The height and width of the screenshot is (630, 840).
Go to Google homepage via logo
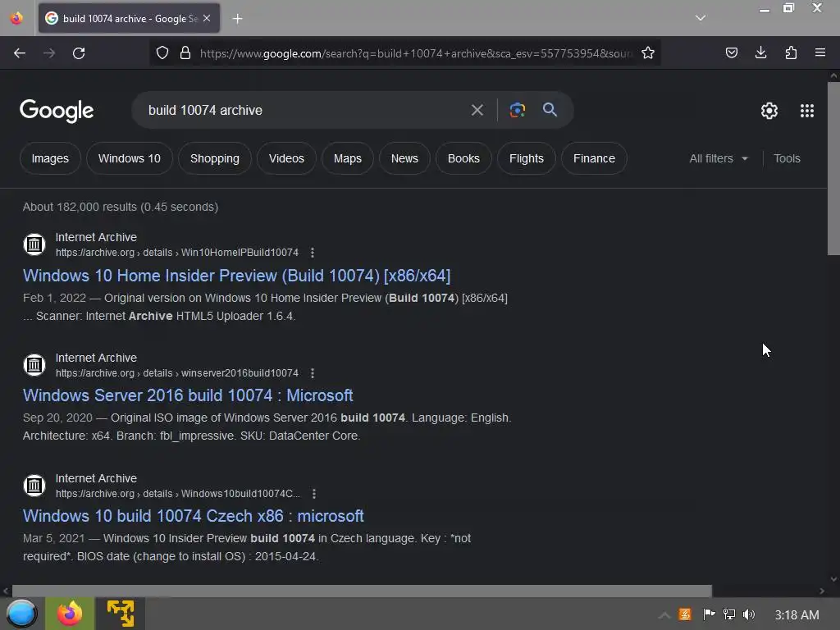[57, 111]
